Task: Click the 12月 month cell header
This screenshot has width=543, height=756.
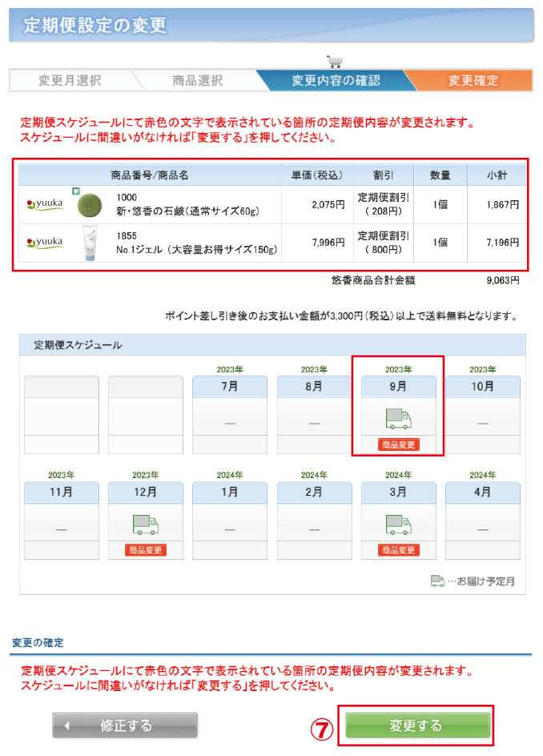Action: click(145, 493)
